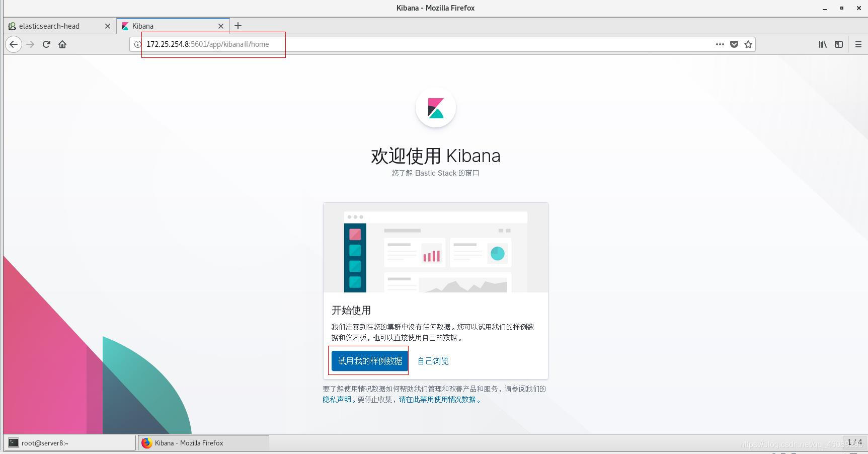Click the dashboard preview illustration

(436, 248)
